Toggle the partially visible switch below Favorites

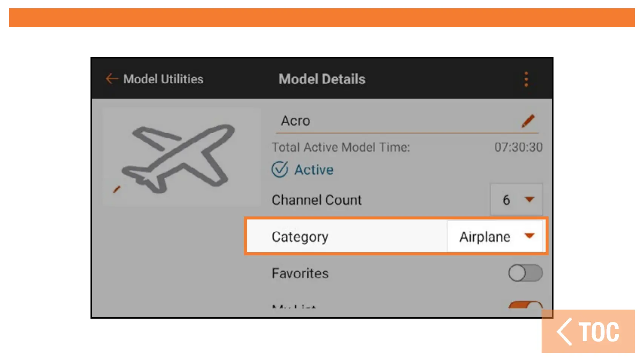tap(525, 305)
